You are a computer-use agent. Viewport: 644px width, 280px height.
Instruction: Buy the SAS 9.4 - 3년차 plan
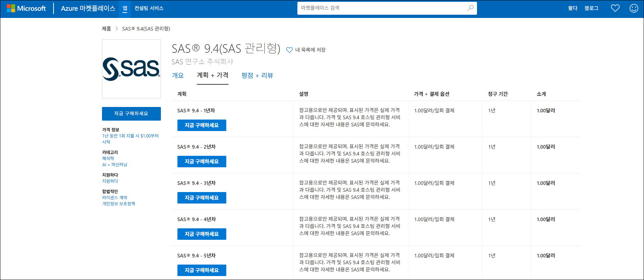(202, 198)
